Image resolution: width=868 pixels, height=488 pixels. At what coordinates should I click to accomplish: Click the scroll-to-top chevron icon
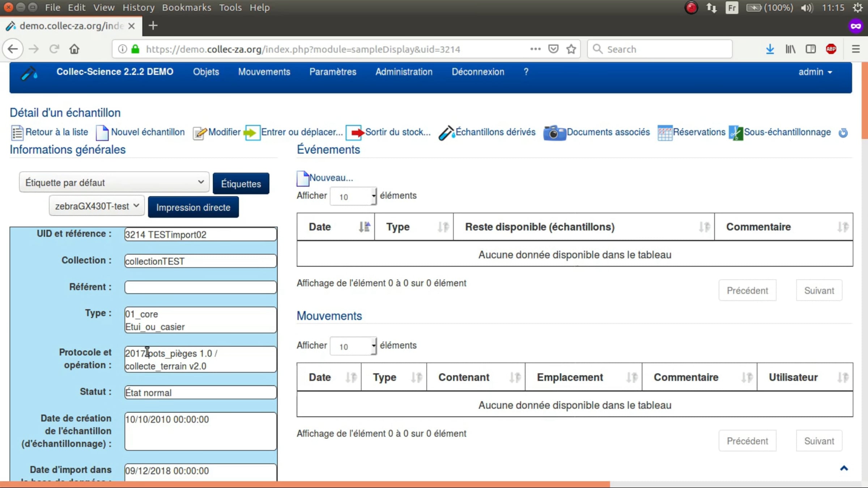844,468
